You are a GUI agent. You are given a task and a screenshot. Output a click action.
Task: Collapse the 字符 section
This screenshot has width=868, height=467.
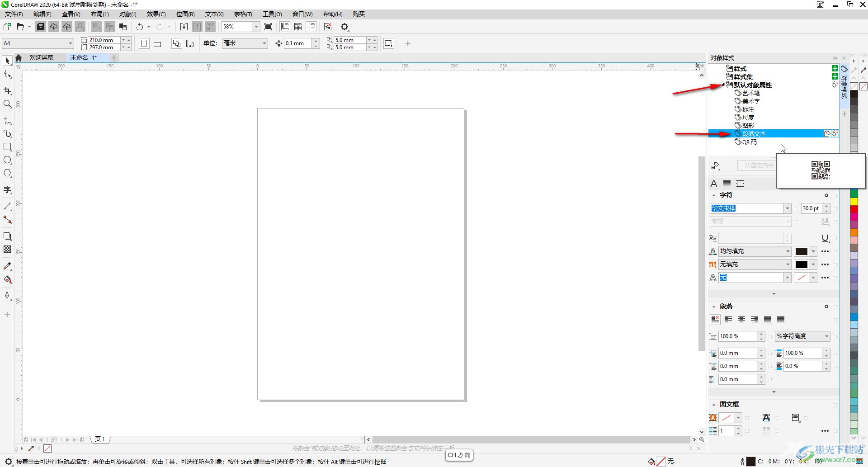(x=714, y=195)
